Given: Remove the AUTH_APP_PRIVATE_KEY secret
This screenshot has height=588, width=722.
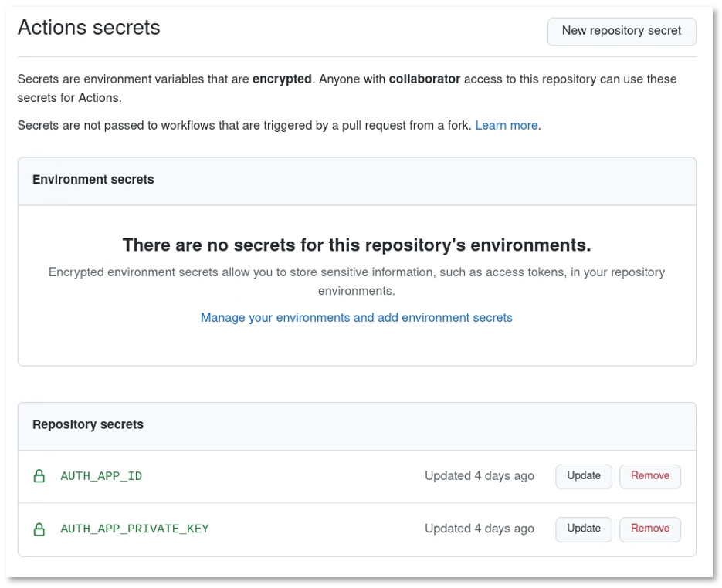Looking at the screenshot, I should pos(649,529).
